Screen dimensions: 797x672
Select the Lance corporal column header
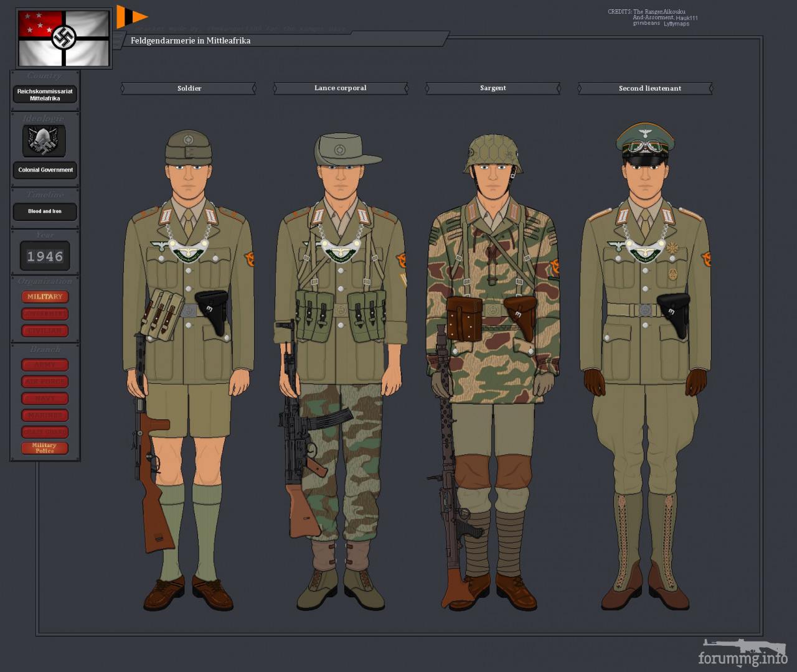(341, 88)
